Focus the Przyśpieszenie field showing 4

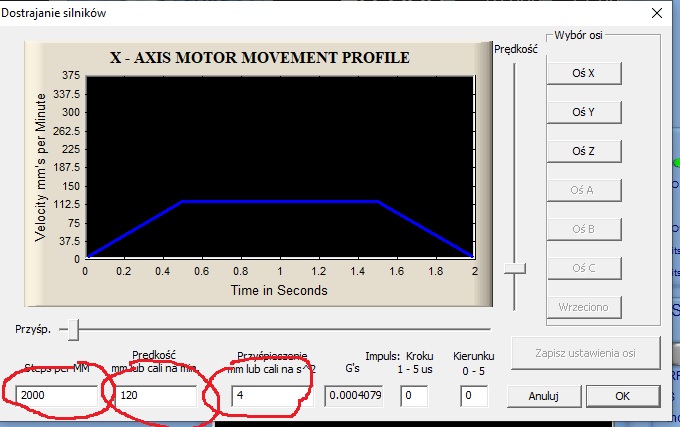(271, 396)
